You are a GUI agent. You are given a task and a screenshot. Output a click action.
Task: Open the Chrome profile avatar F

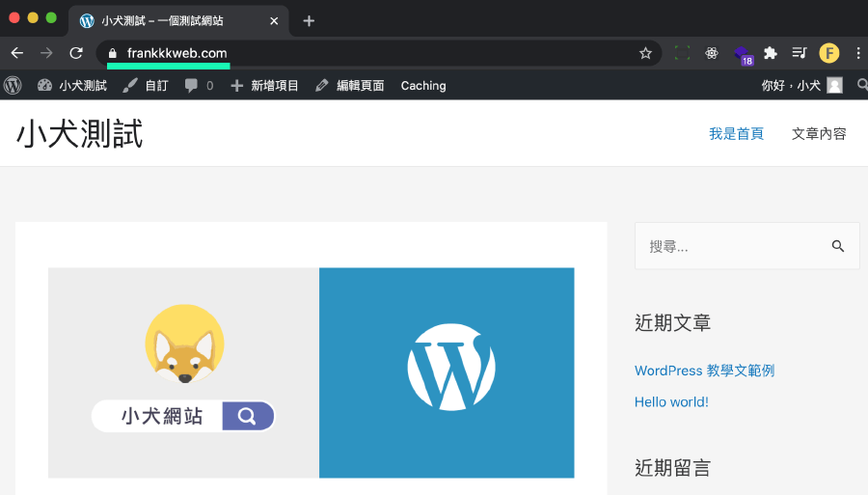[x=828, y=53]
